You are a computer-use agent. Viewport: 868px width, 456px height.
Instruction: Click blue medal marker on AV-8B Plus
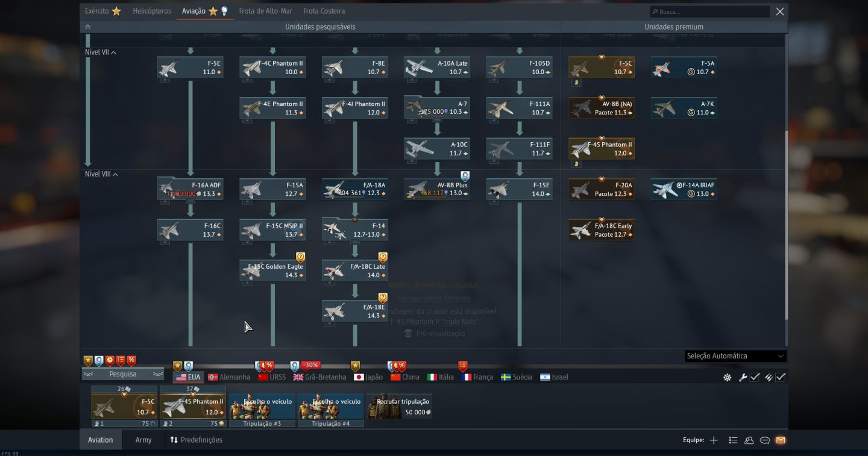point(465,176)
